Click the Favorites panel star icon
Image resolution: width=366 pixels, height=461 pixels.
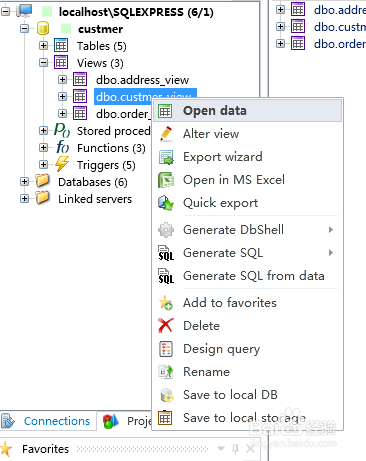(x=6, y=449)
